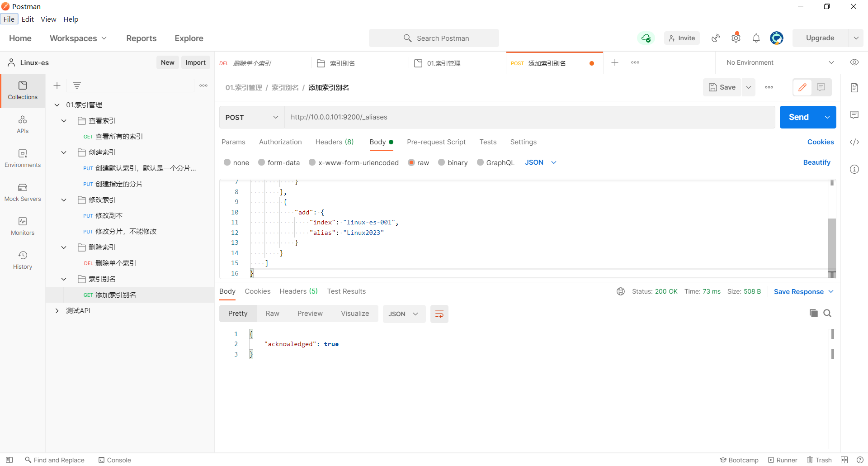Select the none body type

coord(227,162)
